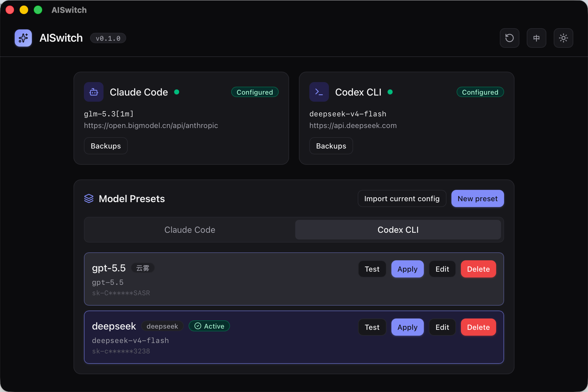588x392 pixels.
Task: Click the Model Presets layers icon
Action: [89, 198]
